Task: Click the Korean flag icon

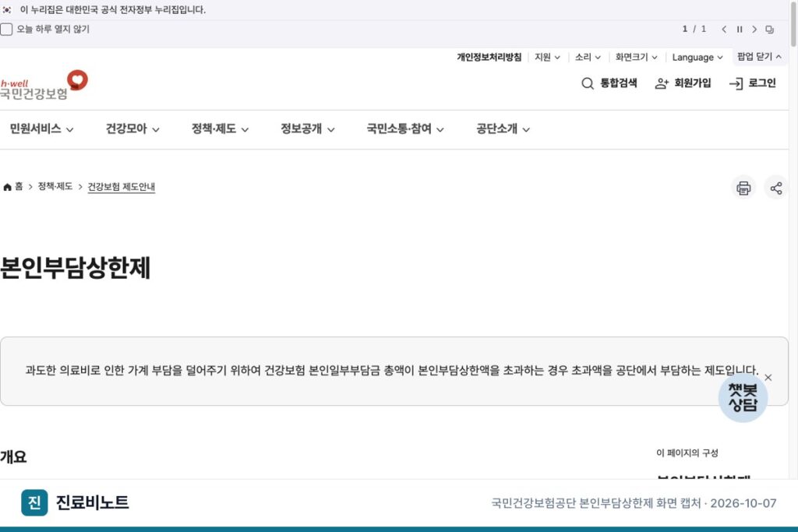Action: 6,9
